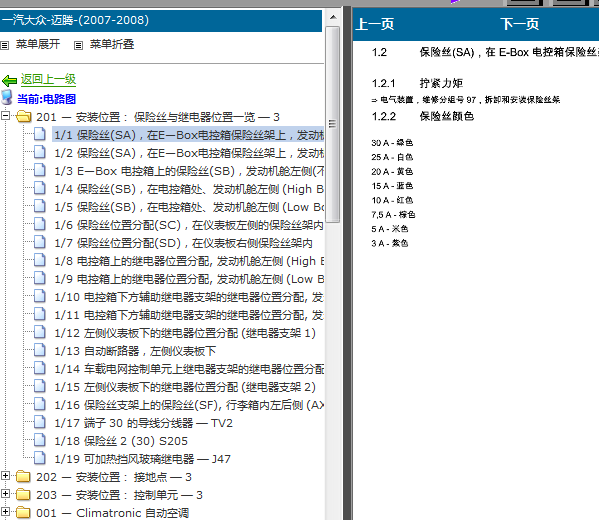The image size is (599, 520).
Task: Click the computer icon beside 当前:电路图
Action: click(7, 97)
